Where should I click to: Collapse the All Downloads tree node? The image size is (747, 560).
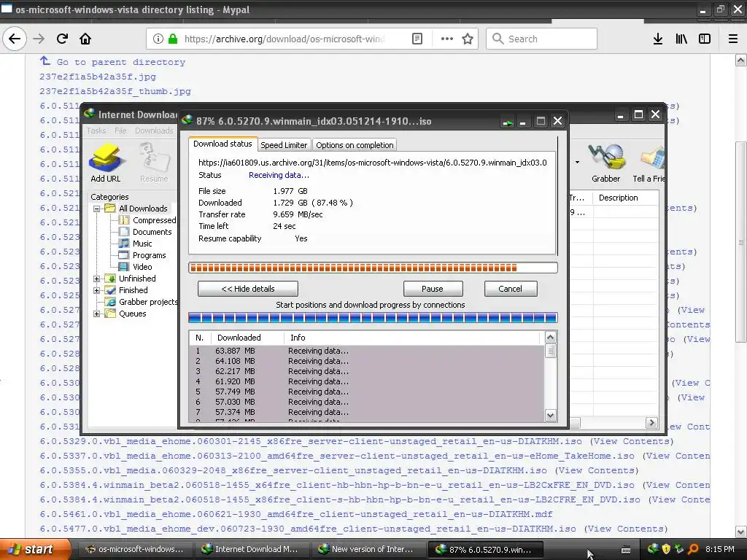tap(97, 209)
